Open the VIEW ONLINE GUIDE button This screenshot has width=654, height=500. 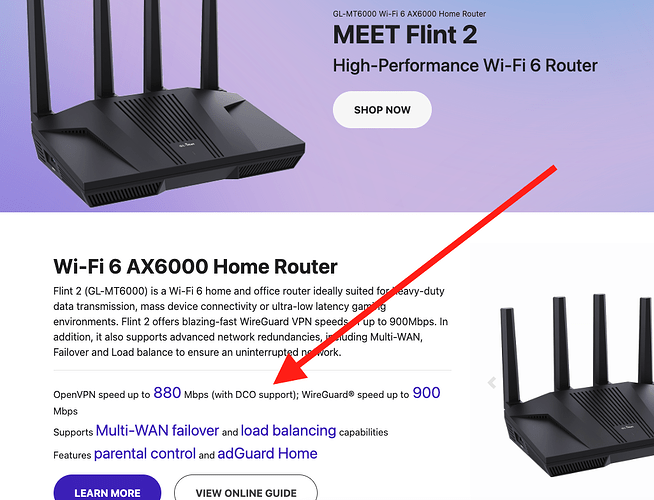tap(246, 488)
